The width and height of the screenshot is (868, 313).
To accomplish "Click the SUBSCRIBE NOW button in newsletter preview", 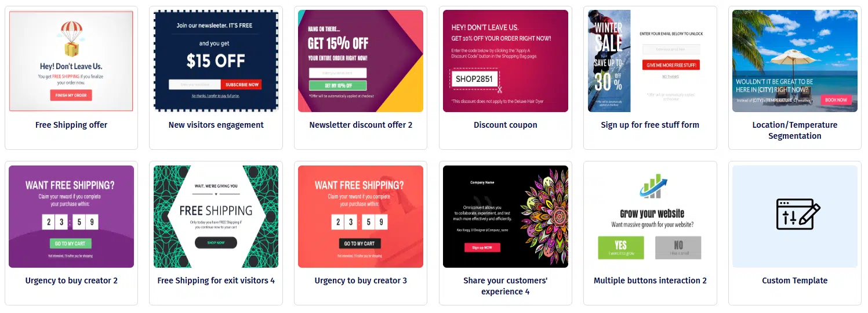I will (x=241, y=85).
